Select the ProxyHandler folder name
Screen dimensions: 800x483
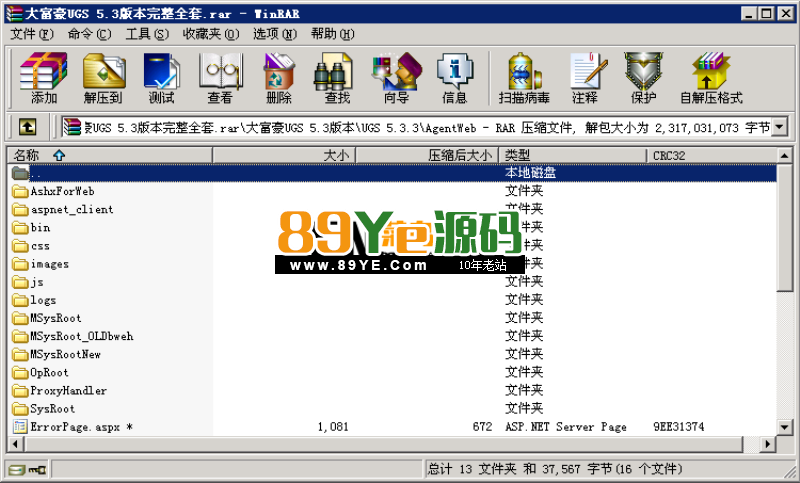click(68, 391)
